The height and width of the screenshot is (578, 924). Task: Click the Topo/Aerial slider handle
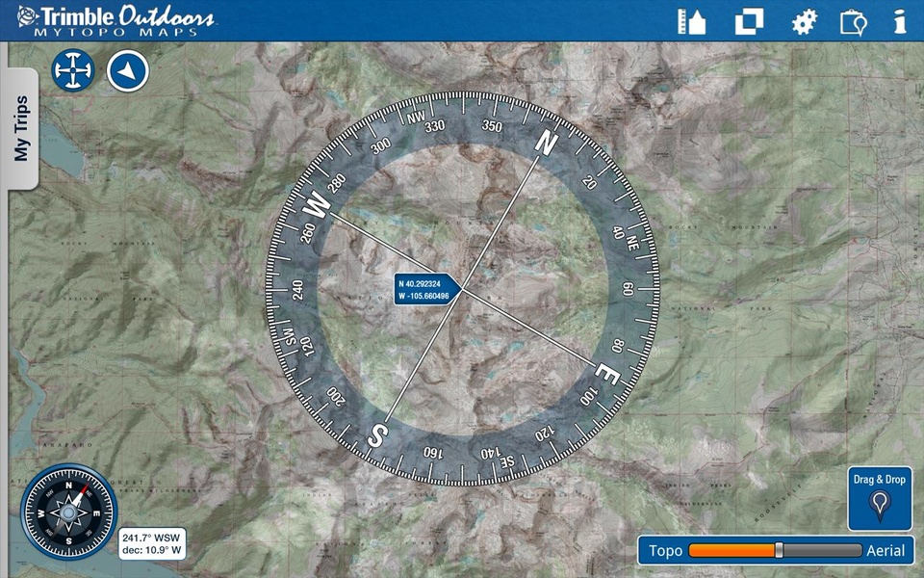point(779,550)
